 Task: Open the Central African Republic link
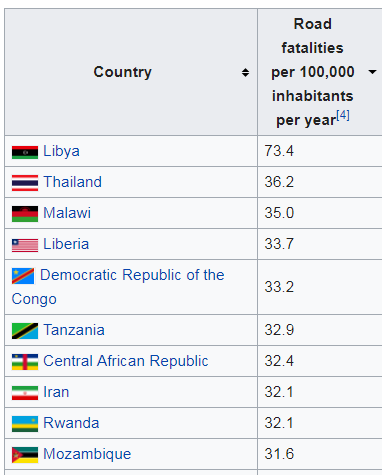[126, 361]
